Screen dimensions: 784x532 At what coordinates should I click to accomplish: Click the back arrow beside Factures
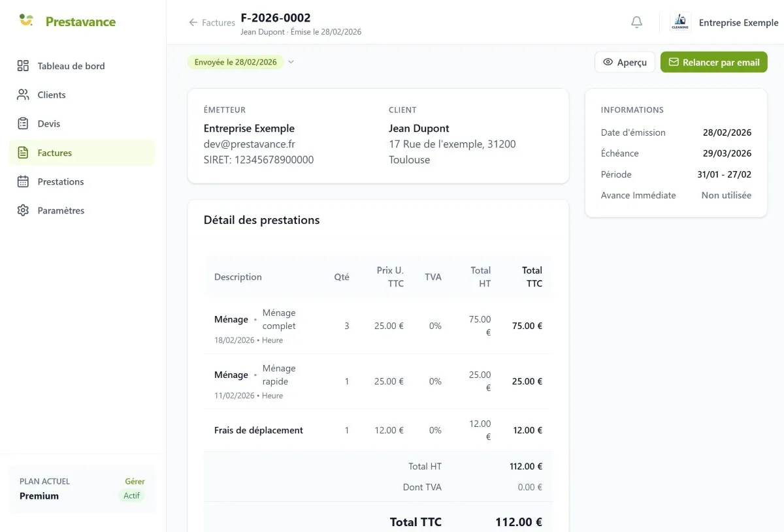point(193,22)
